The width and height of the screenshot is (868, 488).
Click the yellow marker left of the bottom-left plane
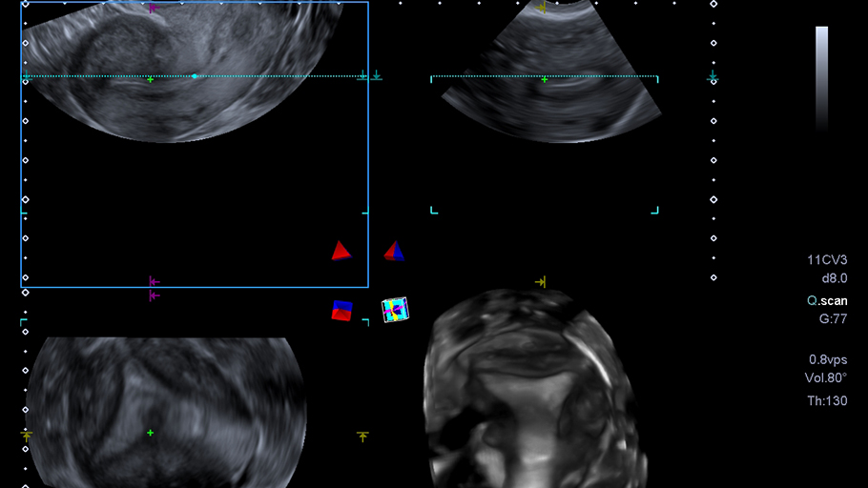pyautogui.click(x=26, y=436)
